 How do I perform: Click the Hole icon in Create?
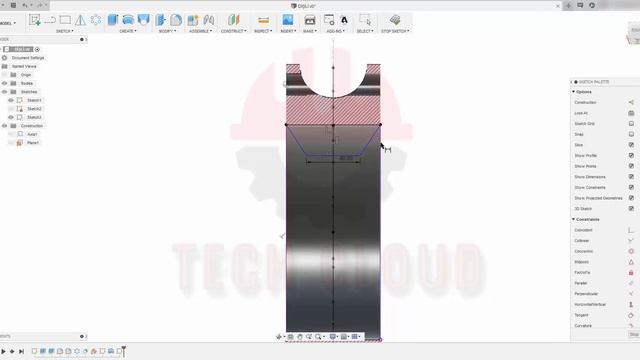pyautogui.click(x=144, y=20)
